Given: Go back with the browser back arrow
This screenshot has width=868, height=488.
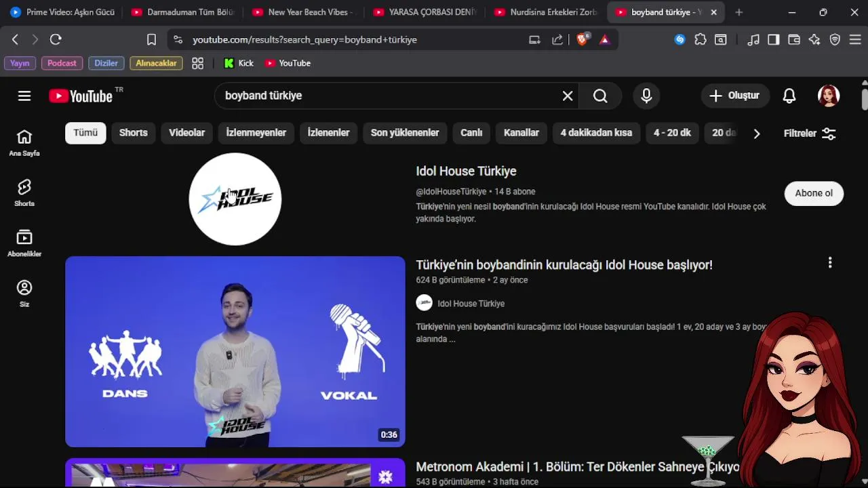Looking at the screenshot, I should (15, 40).
